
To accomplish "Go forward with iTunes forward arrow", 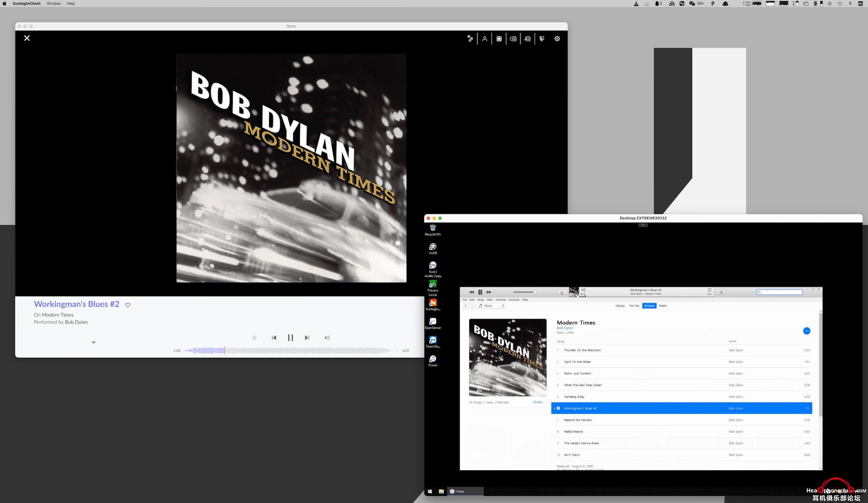I will 471,306.
